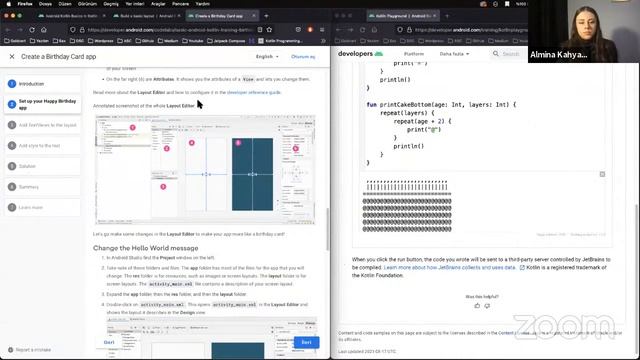Open the Geçmiş menu
This screenshot has height=360, width=640.
111,4
